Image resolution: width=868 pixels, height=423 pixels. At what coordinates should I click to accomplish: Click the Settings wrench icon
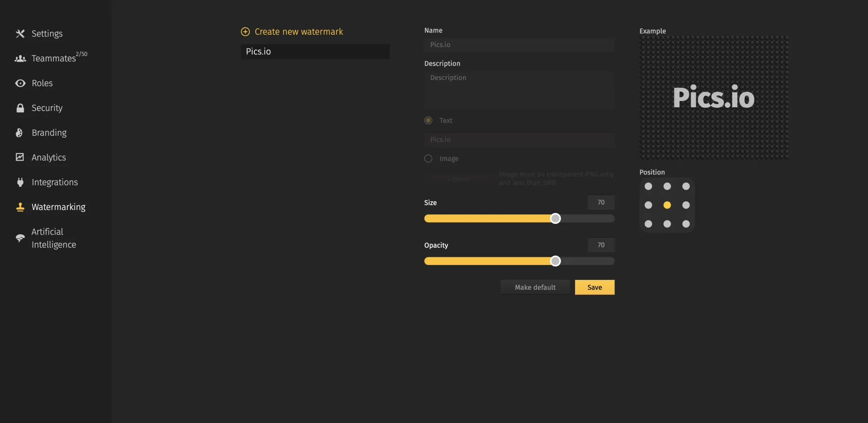pos(20,34)
